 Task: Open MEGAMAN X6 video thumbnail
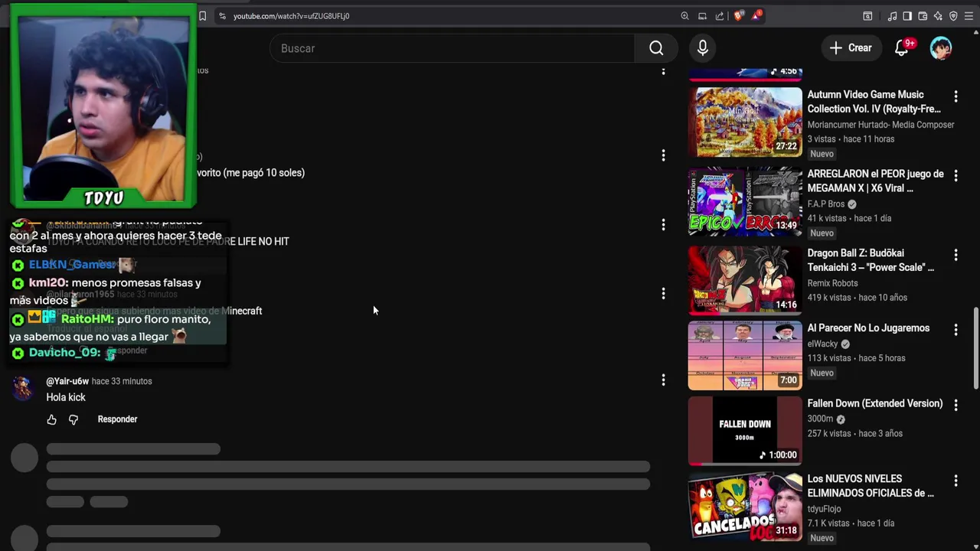point(745,201)
